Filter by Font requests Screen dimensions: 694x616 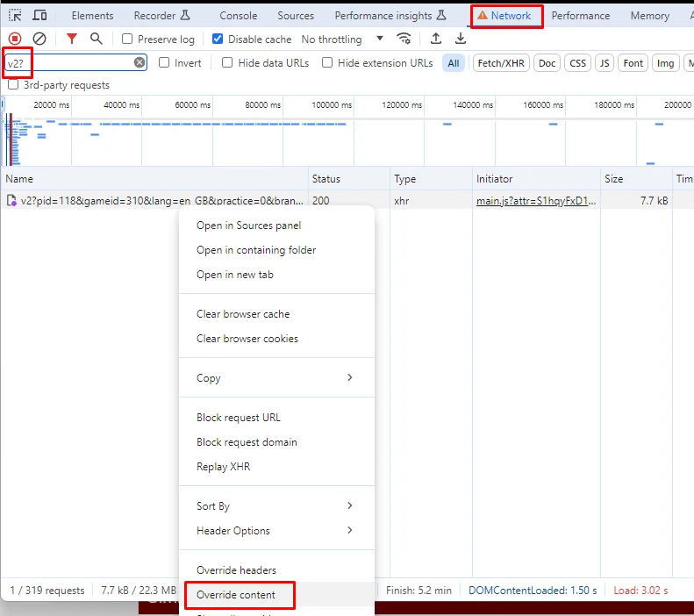[633, 63]
